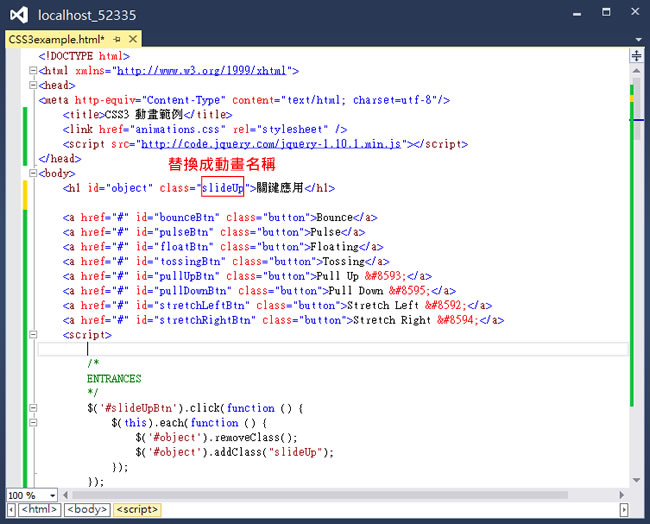Image resolution: width=650 pixels, height=524 pixels.
Task: Click the removeClass() call text
Action: tap(253, 437)
